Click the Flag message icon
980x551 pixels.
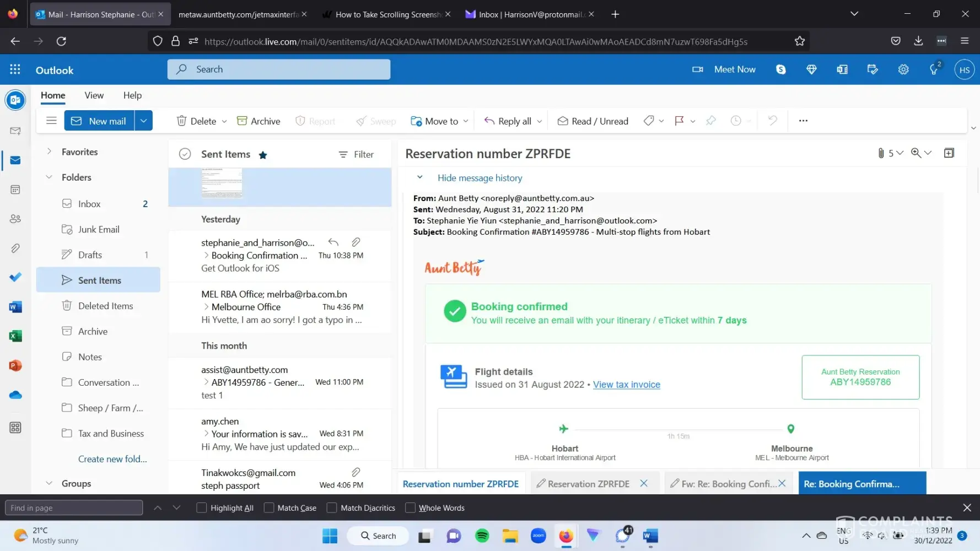(x=679, y=121)
